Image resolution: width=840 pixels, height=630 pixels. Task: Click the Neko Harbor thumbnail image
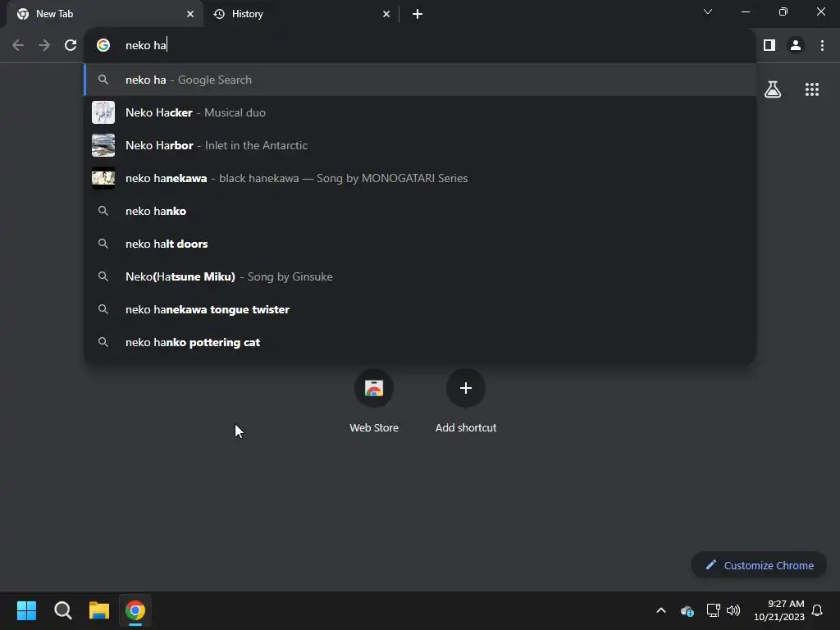(x=103, y=145)
